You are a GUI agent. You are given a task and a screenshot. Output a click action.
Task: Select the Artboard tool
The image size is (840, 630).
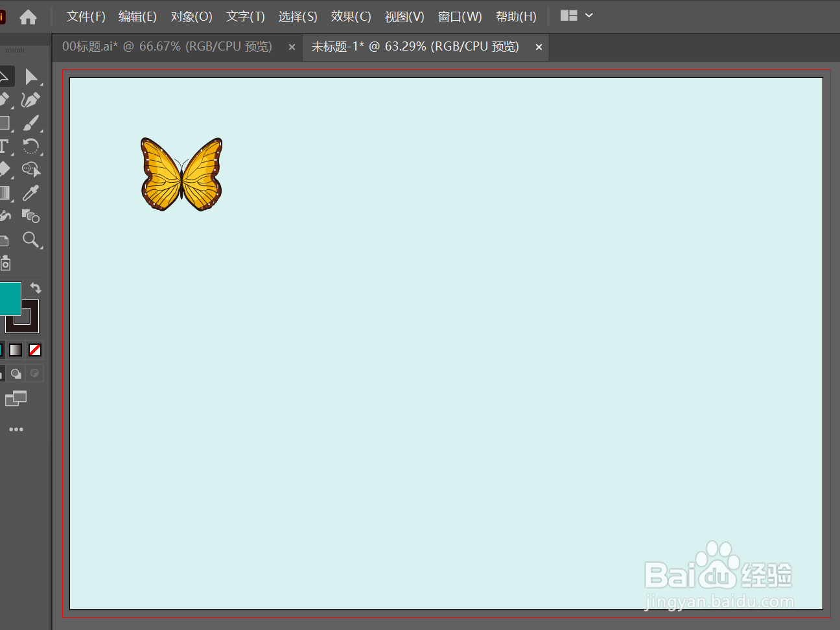pos(4,240)
